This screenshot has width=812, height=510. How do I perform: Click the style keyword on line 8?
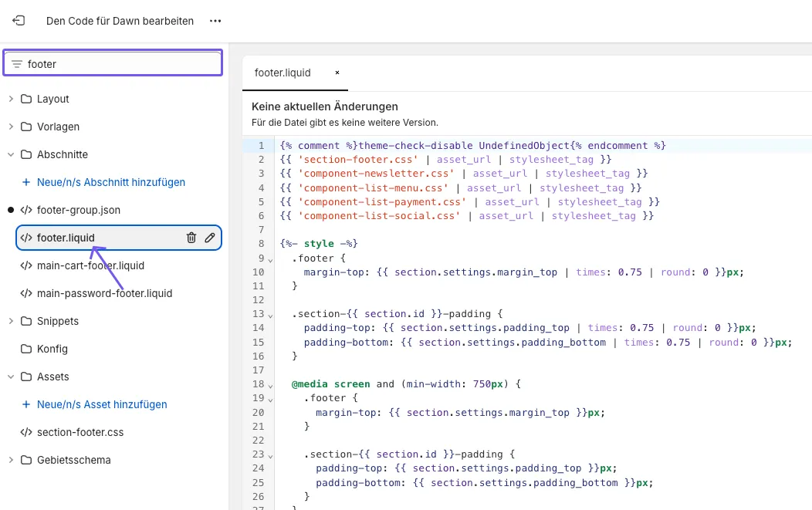click(x=319, y=243)
